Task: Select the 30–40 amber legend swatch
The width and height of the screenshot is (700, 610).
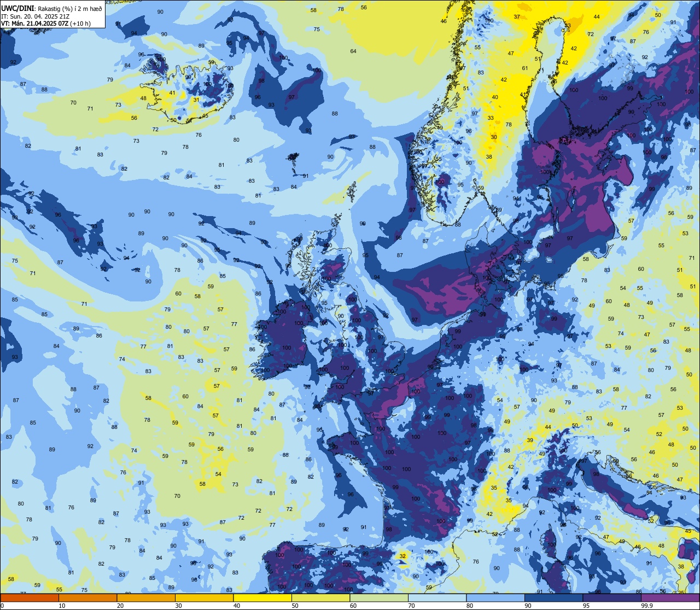Action: pos(204,598)
